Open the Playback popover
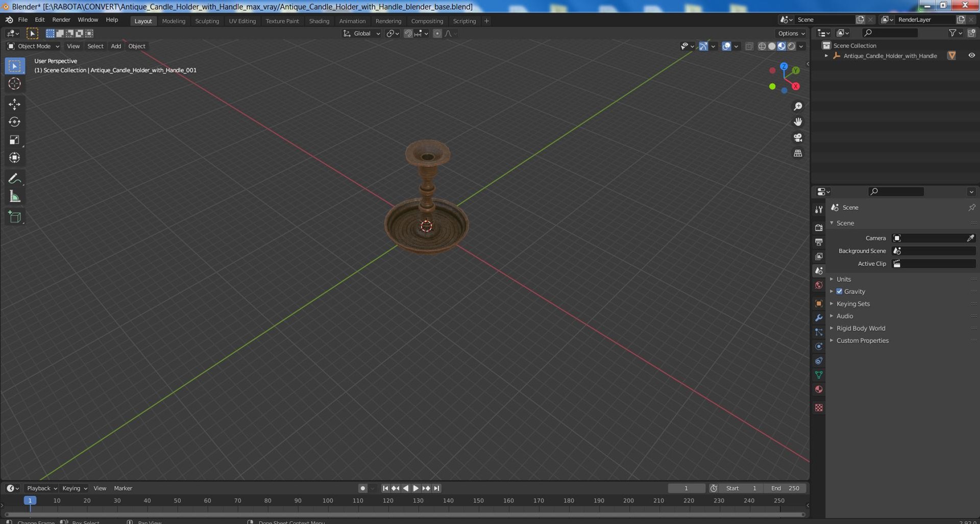The height and width of the screenshot is (524, 980). coord(42,488)
